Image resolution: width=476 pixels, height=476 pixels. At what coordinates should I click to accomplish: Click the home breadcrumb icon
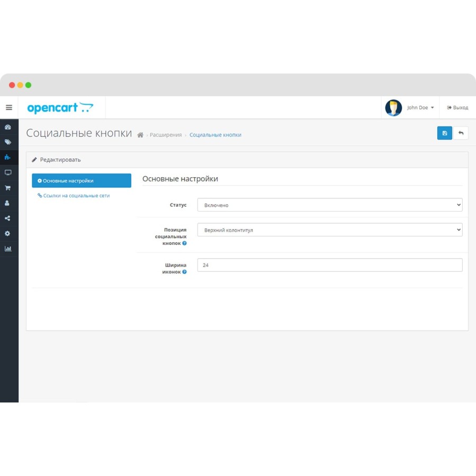[x=140, y=135]
